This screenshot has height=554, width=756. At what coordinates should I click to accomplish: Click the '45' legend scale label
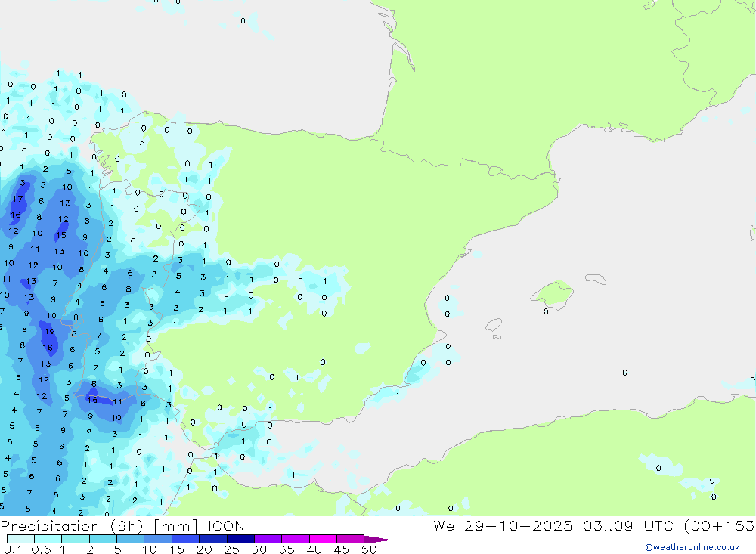pyautogui.click(x=342, y=549)
